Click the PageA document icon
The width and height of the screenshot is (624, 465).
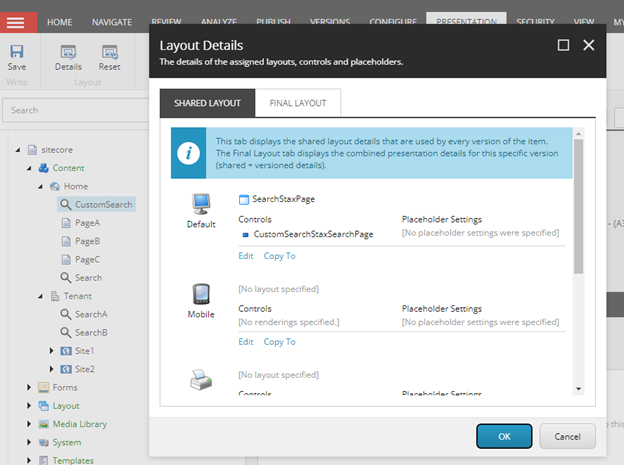(66, 223)
